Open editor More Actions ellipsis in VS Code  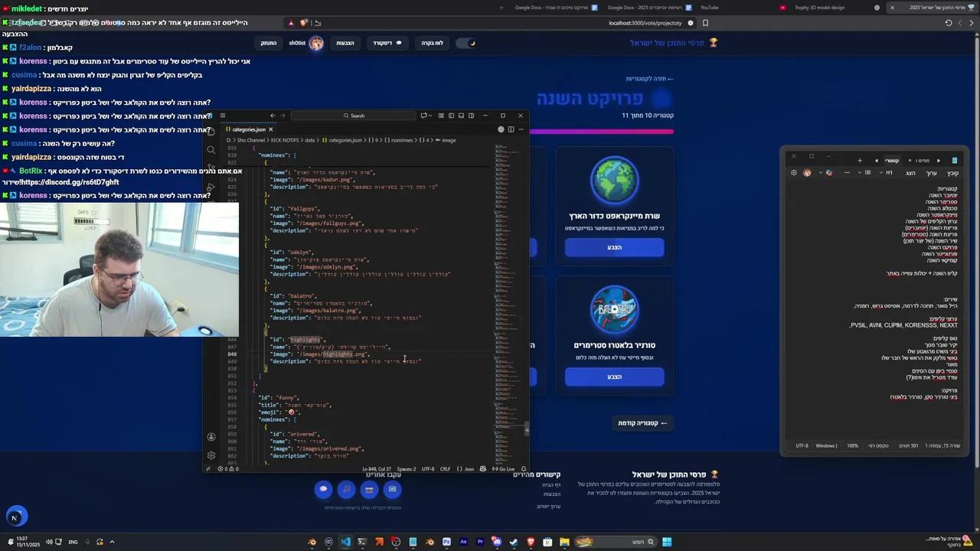pyautogui.click(x=521, y=129)
